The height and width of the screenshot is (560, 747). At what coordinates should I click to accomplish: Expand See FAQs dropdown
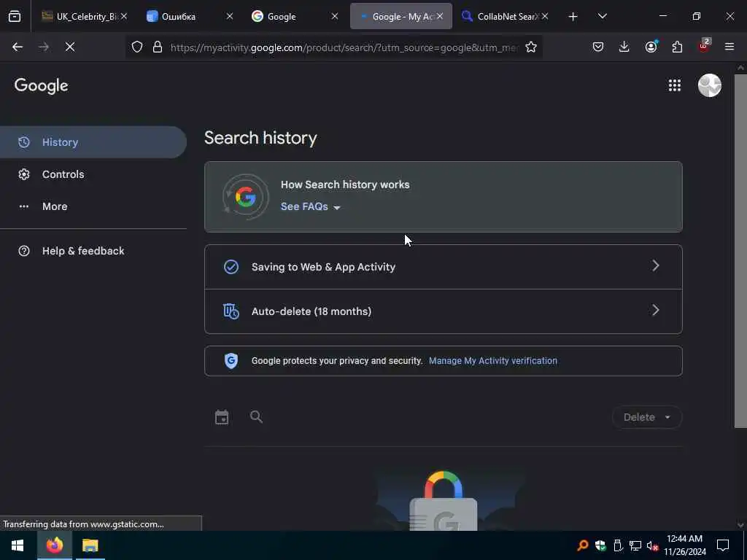tap(310, 206)
